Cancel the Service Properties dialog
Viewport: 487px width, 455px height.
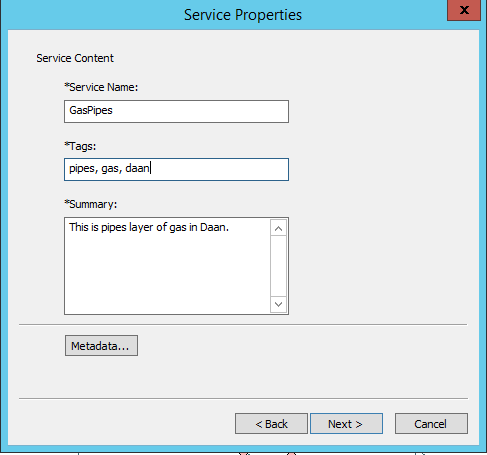(431, 424)
